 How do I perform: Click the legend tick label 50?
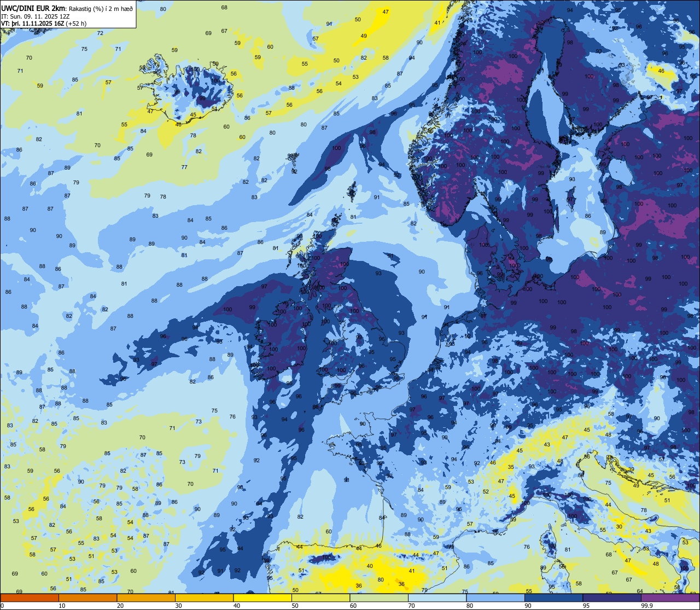(295, 606)
